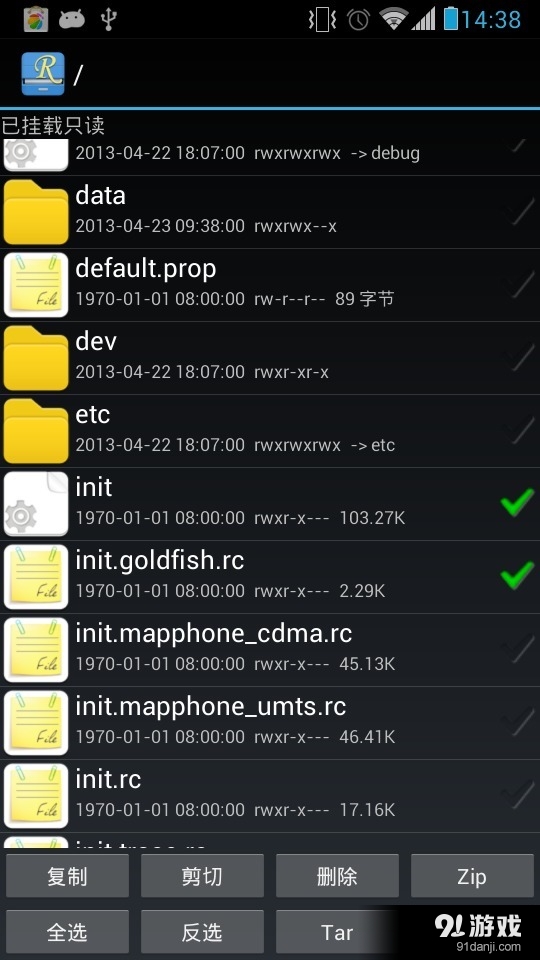Check the box for init.mapphone_cdma.rc

[x=517, y=649]
